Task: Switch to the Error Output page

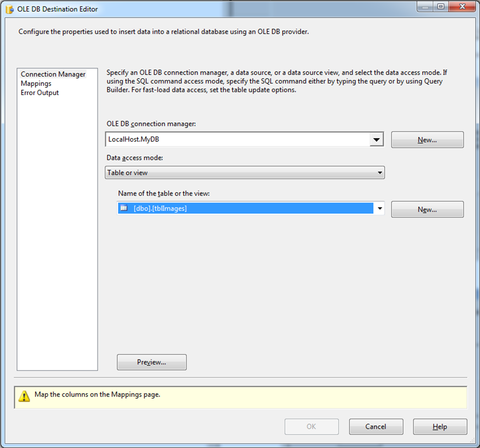Action: tap(39, 92)
